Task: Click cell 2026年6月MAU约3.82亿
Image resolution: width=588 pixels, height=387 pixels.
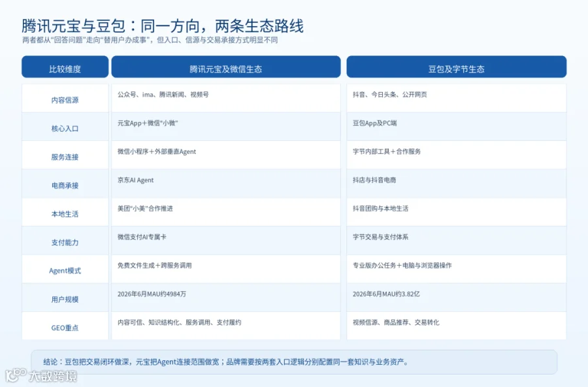Action: 457,298
